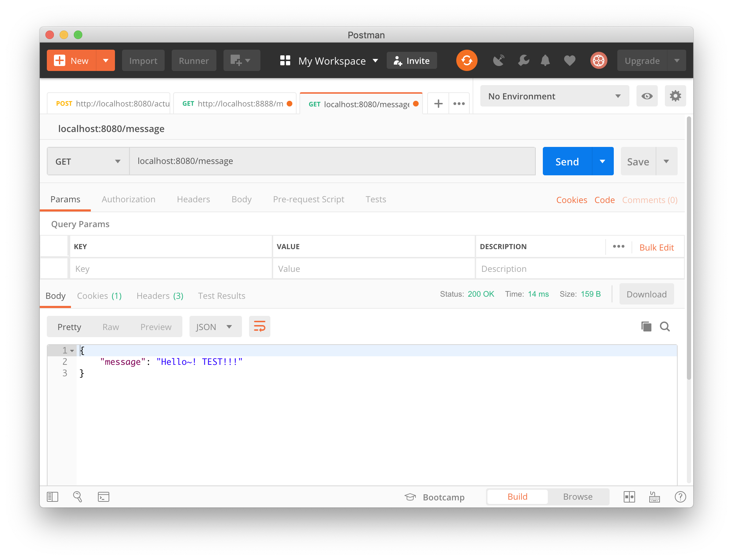The height and width of the screenshot is (560, 733).
Task: Copy response body to clipboard
Action: click(x=646, y=326)
